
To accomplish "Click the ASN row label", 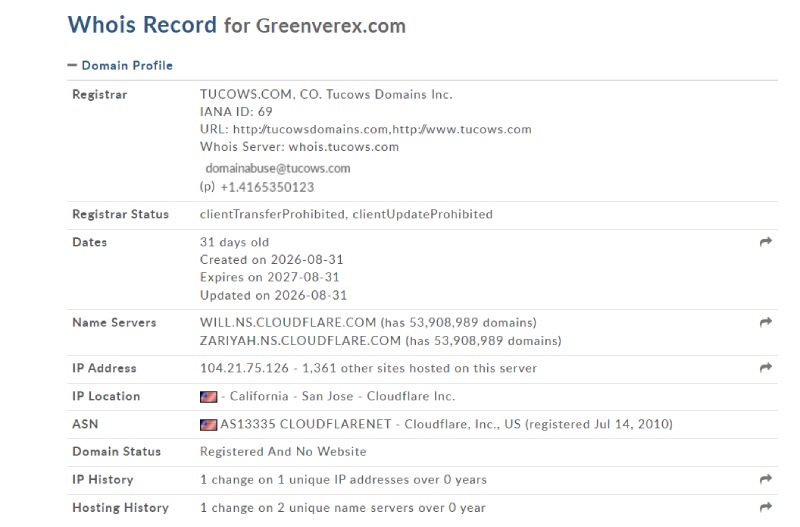I will (85, 424).
